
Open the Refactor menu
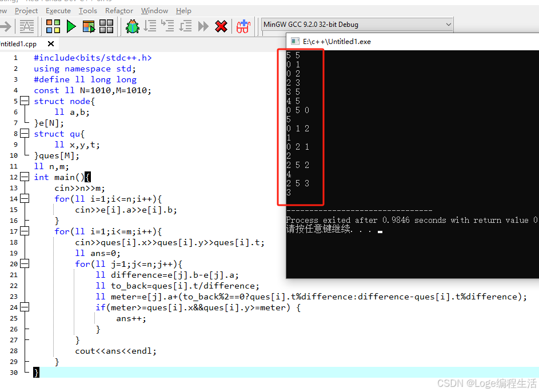[119, 11]
